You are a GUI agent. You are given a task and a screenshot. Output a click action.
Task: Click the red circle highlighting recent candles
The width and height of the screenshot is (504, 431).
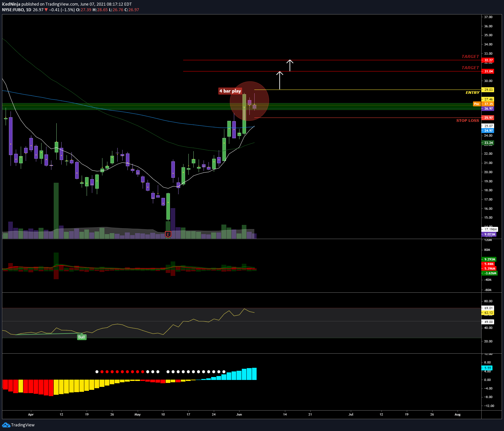point(249,101)
